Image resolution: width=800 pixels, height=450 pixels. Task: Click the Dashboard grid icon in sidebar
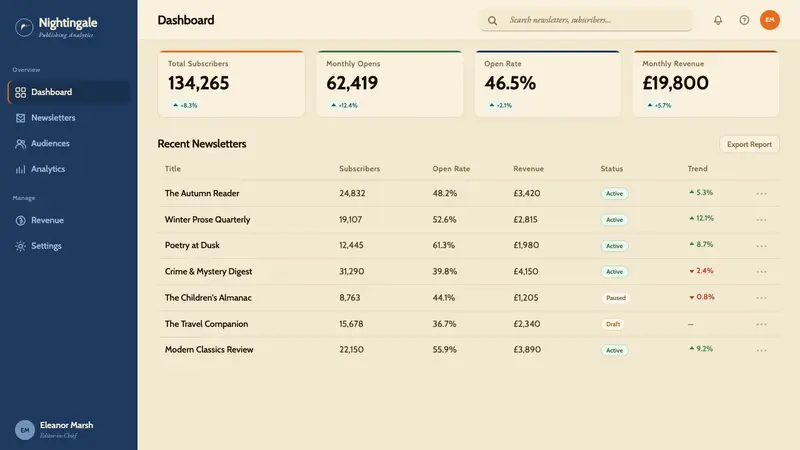[x=20, y=92]
